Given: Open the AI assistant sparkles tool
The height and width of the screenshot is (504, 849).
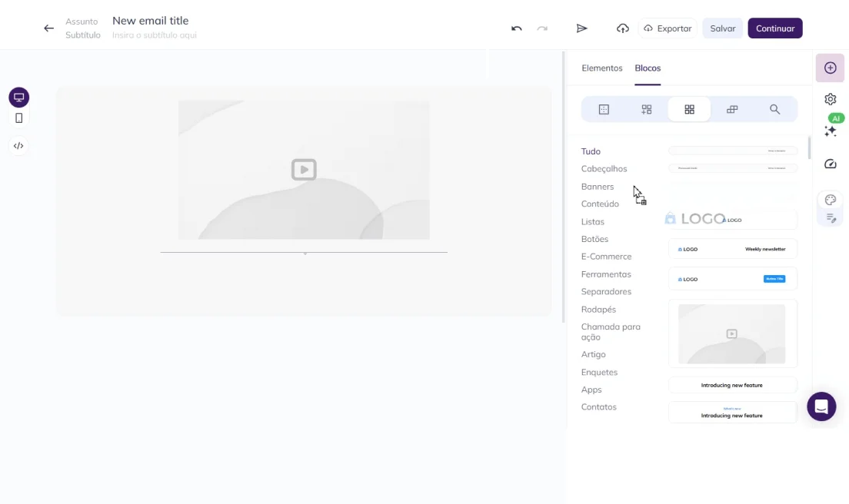Looking at the screenshot, I should click(831, 131).
